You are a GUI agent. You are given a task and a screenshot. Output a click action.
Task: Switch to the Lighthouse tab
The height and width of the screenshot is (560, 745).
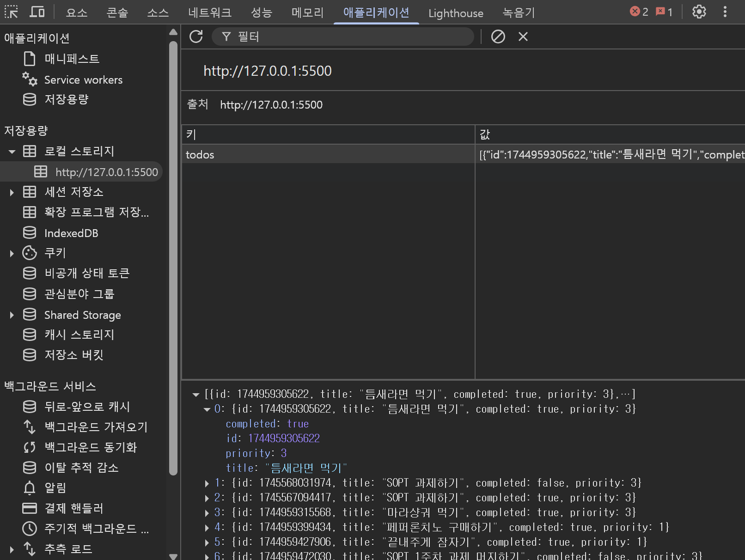(x=456, y=13)
